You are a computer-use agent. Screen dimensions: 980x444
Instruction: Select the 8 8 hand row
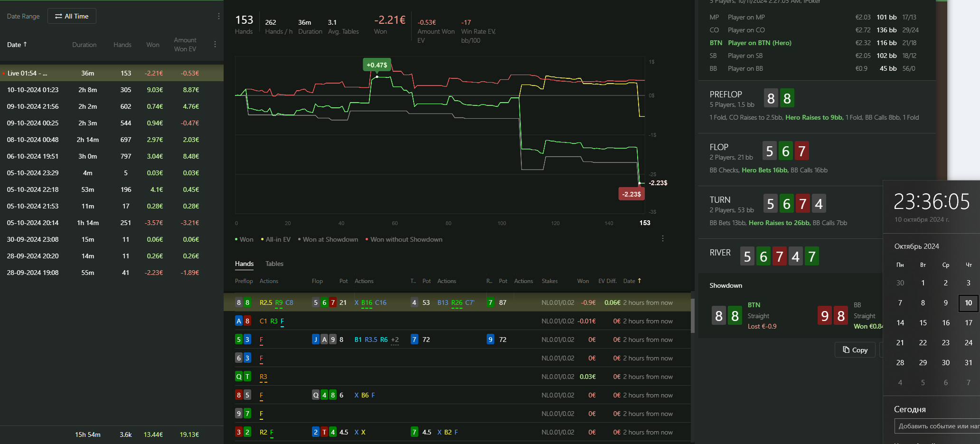point(457,302)
